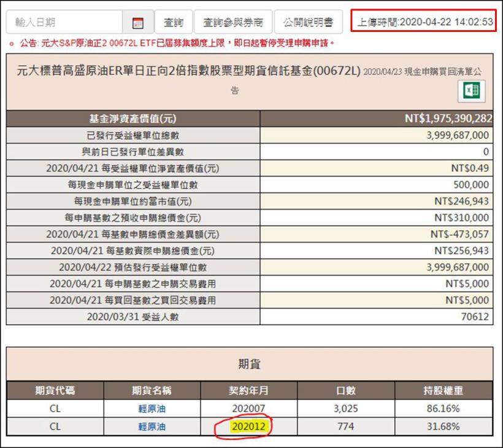
Task: Open the 輕原油 link for contract 202007
Action: [x=152, y=409]
